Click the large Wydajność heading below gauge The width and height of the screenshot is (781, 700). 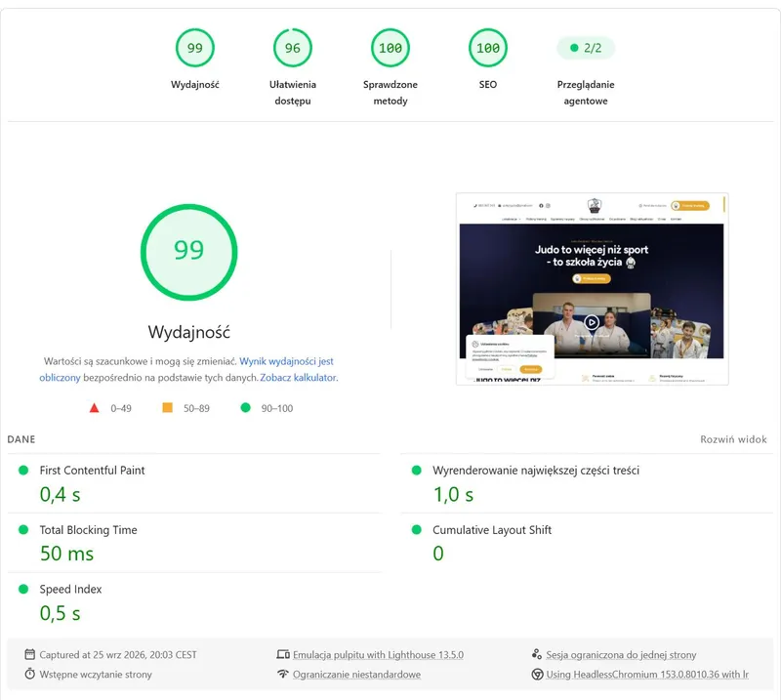[188, 332]
